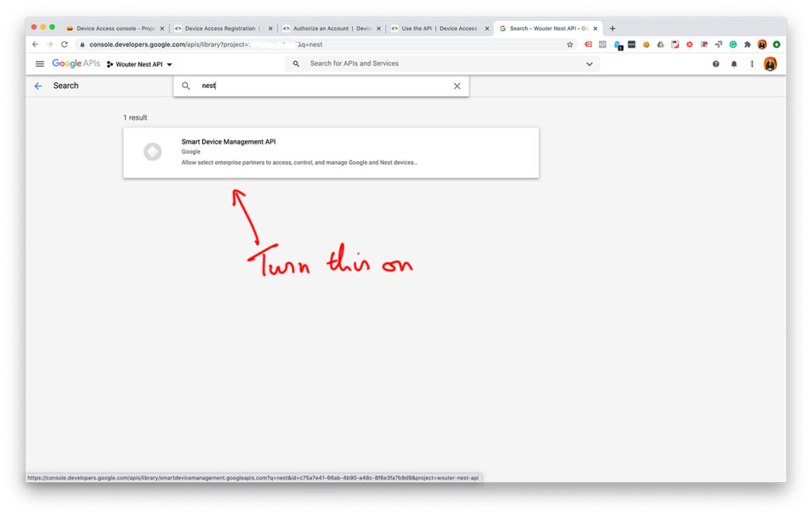Open the green Grammarly extension
This screenshot has width=812, height=516.
tap(733, 44)
